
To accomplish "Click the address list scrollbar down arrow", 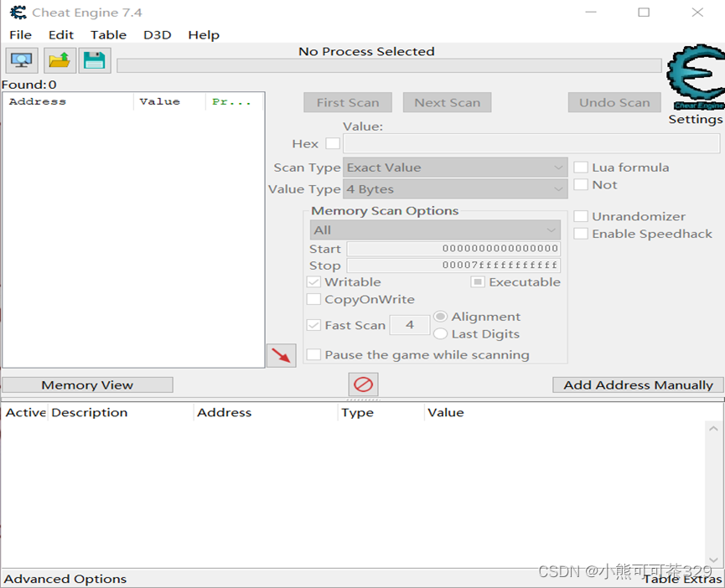I will (x=713, y=560).
